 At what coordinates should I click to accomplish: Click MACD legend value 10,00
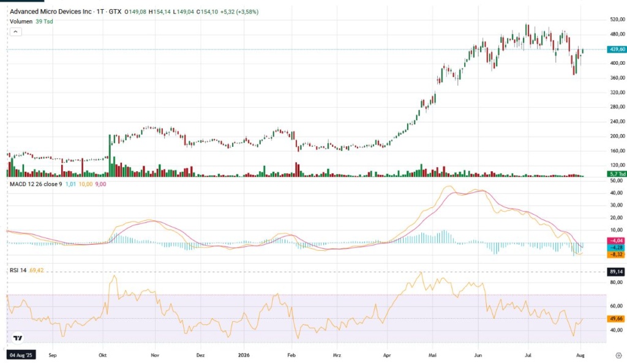[x=86, y=184]
